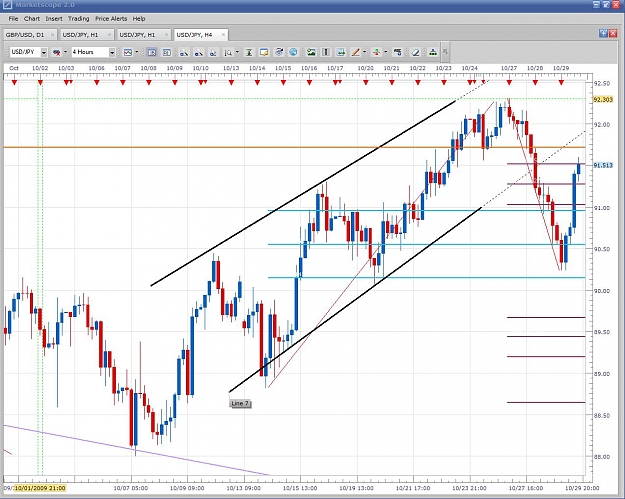Click the red marker under 10/27
The width and height of the screenshot is (625, 499).
509,83
